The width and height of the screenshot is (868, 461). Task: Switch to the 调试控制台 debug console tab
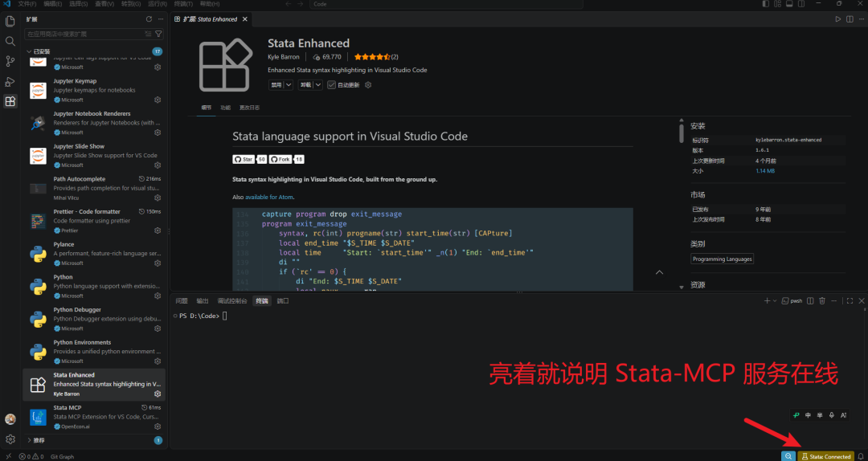(x=232, y=301)
